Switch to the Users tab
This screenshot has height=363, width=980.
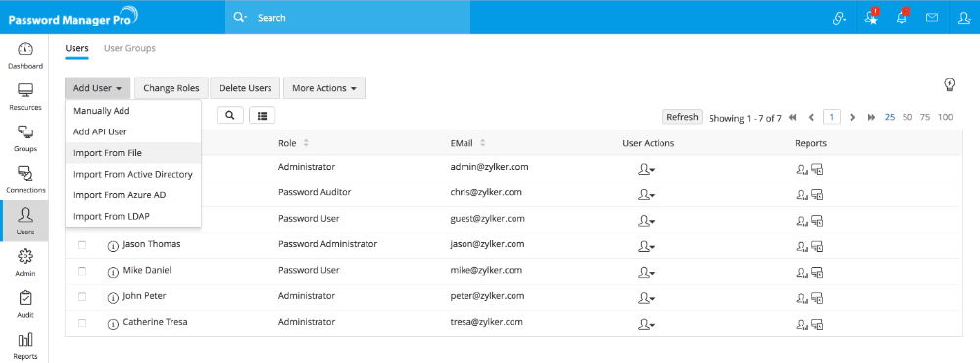click(x=76, y=48)
